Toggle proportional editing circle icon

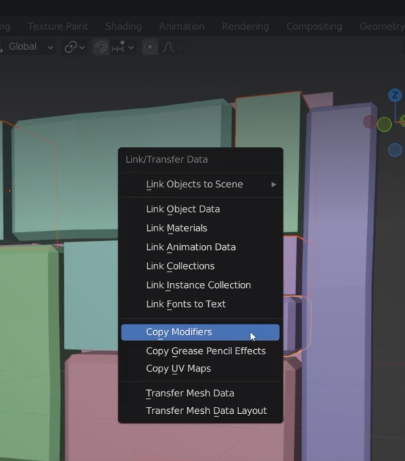pyautogui.click(x=150, y=47)
